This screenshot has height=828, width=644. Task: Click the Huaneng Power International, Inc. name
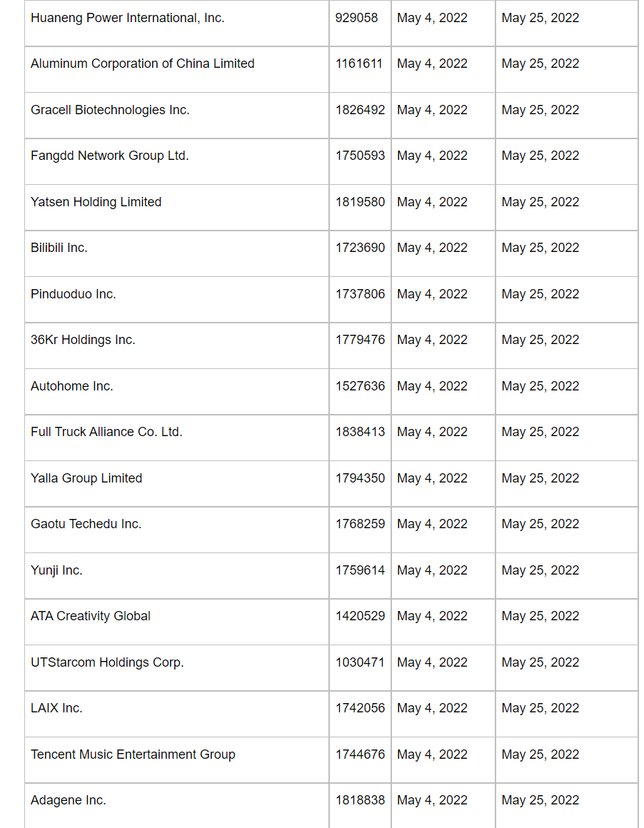pos(127,18)
